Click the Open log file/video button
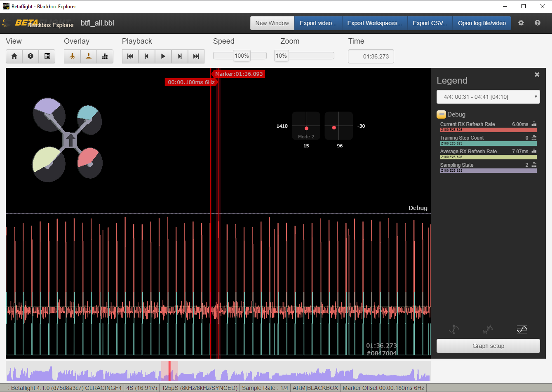The image size is (552, 392). (482, 23)
